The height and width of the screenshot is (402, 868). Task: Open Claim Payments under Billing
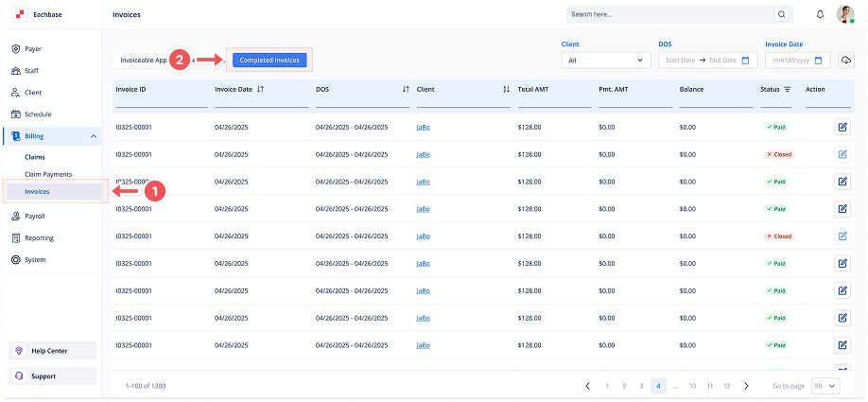click(x=48, y=174)
